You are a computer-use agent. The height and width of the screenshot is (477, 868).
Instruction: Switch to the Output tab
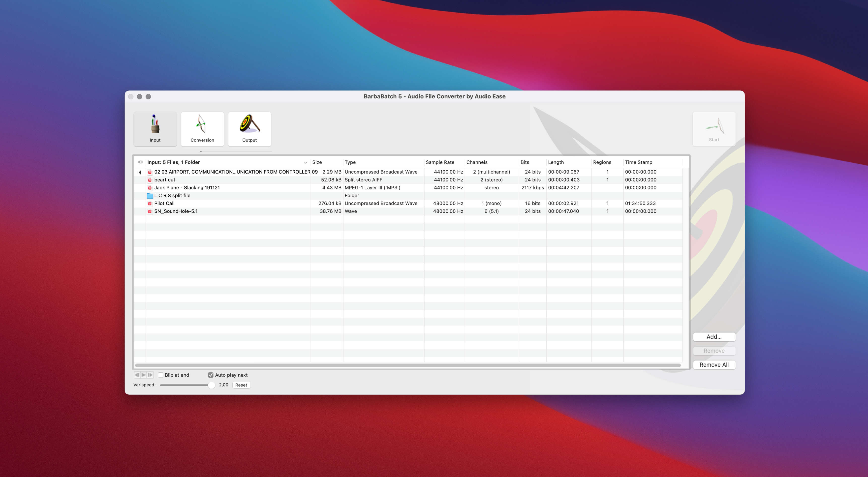click(x=249, y=129)
